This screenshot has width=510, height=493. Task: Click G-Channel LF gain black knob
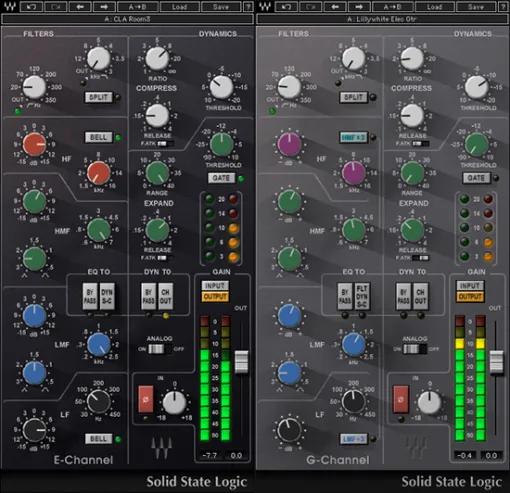pos(289,430)
